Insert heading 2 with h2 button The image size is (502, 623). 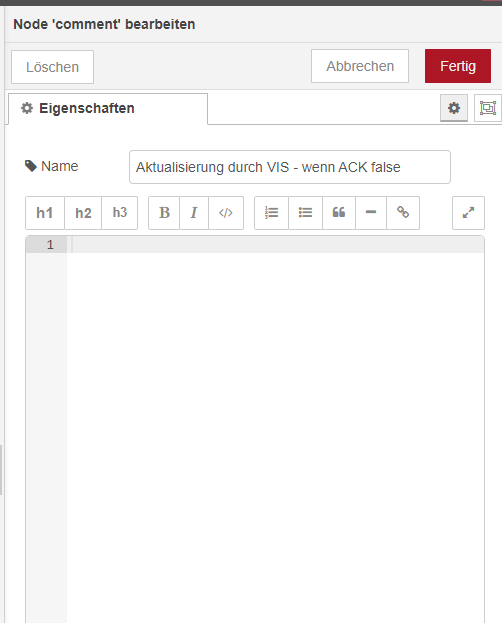[83, 213]
